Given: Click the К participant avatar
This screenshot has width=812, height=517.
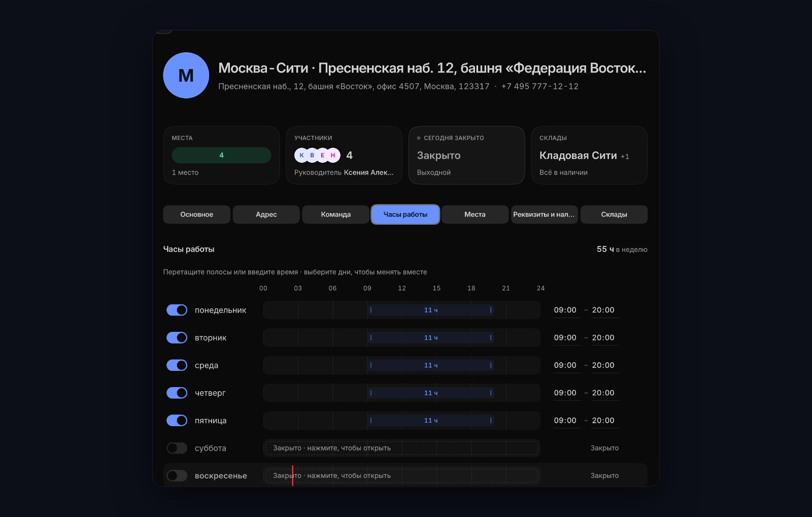Looking at the screenshot, I should [301, 155].
